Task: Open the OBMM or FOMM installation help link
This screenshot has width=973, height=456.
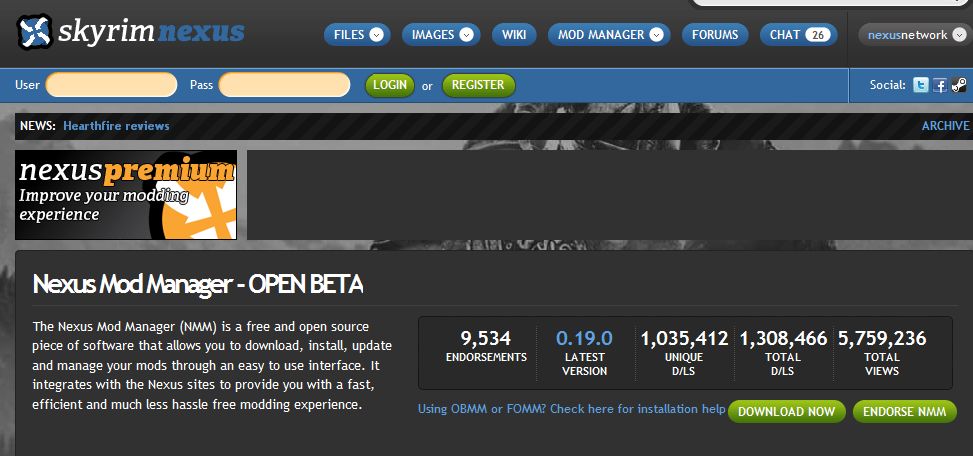Action: pyautogui.click(x=572, y=409)
